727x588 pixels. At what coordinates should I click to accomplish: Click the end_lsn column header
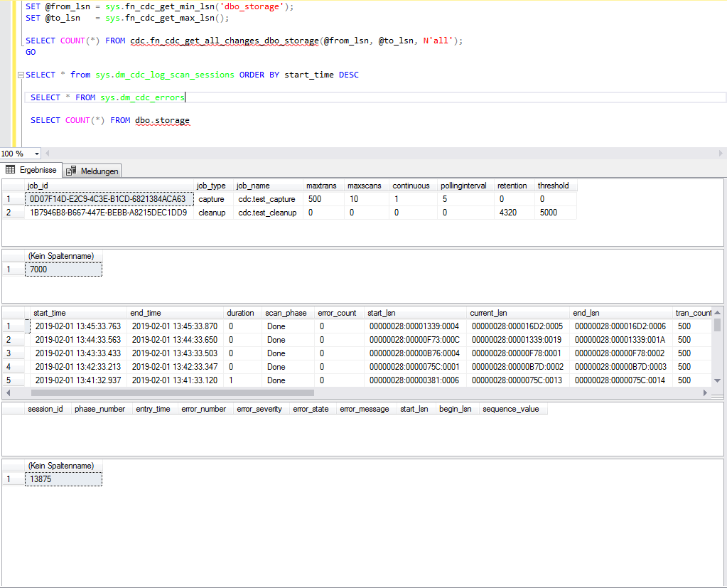coord(621,313)
